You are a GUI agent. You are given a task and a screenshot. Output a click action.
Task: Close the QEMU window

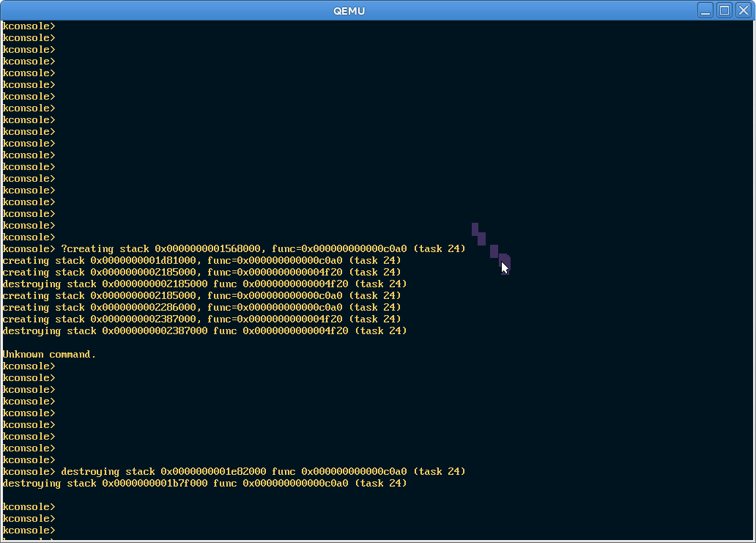[744, 10]
